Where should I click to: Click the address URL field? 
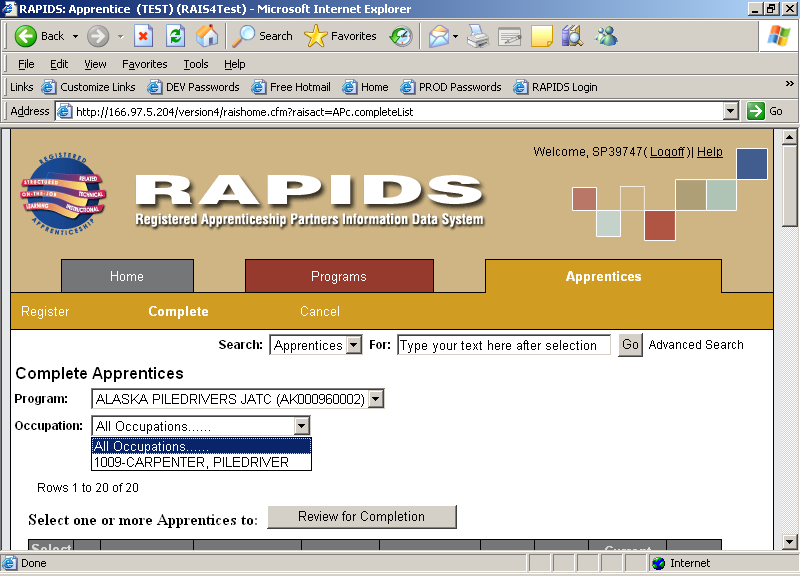(398, 111)
